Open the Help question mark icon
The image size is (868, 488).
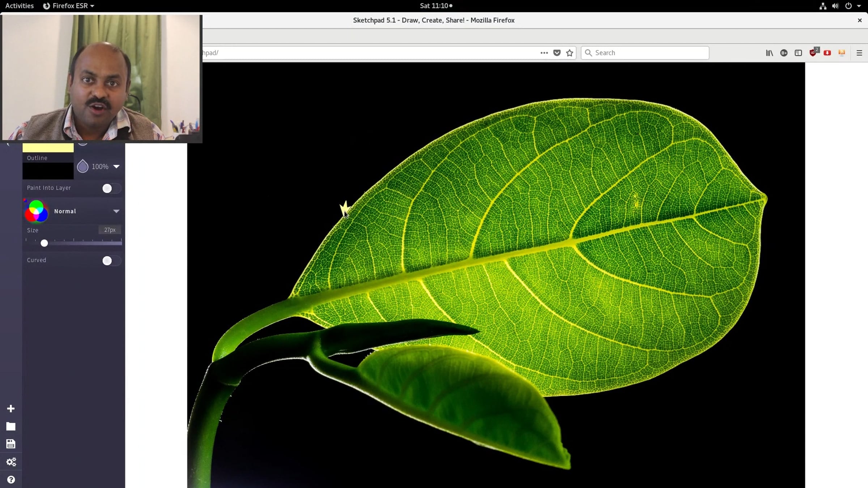[x=11, y=480]
